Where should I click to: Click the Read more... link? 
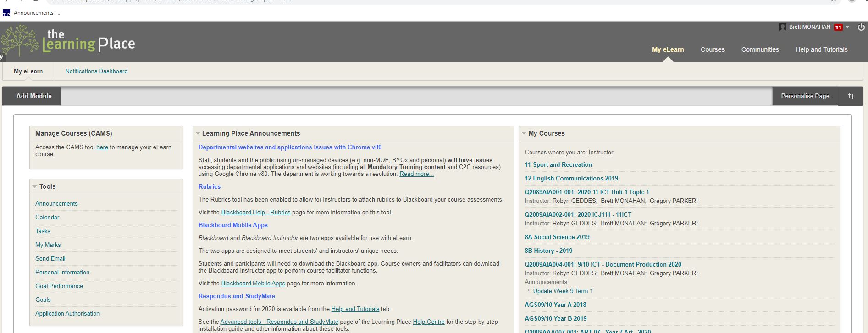(416, 174)
